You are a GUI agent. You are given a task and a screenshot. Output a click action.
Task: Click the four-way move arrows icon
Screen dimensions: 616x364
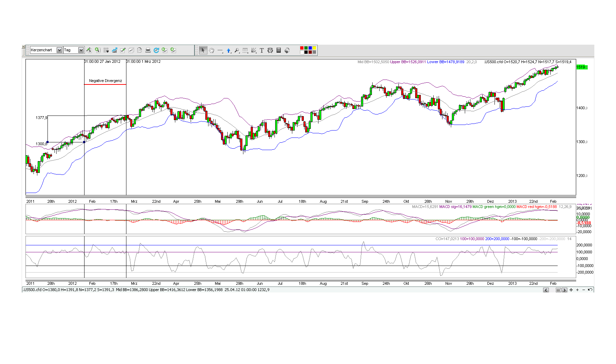coord(571,290)
